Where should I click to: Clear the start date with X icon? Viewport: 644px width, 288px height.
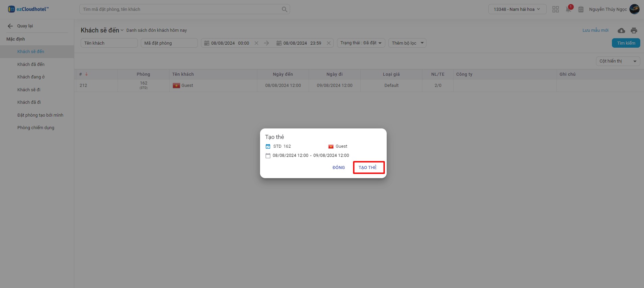[256, 43]
